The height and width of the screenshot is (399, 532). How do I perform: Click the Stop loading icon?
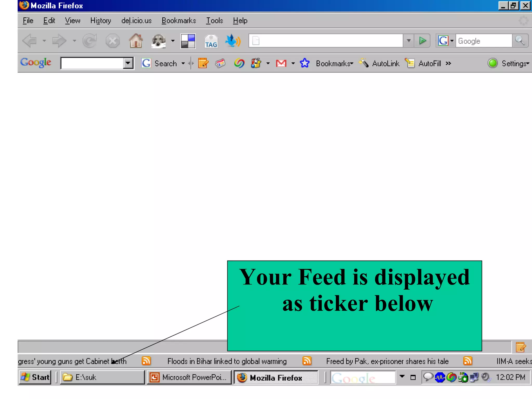point(113,41)
